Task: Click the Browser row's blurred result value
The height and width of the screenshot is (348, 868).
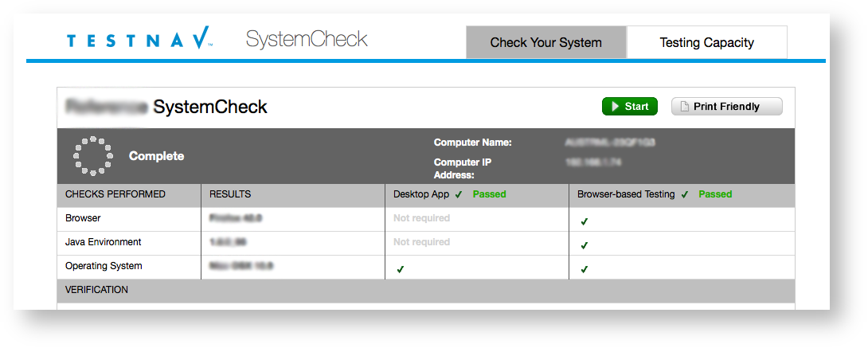Action: pos(235,218)
